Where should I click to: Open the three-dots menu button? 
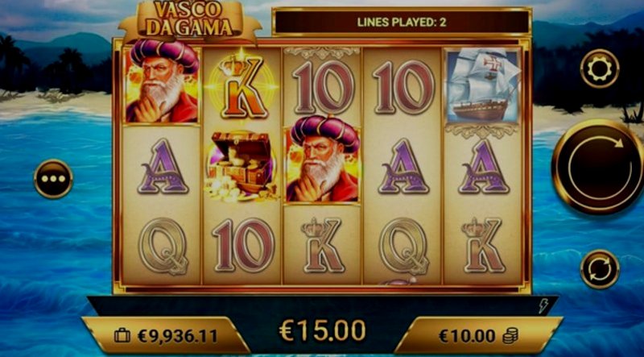(x=53, y=179)
